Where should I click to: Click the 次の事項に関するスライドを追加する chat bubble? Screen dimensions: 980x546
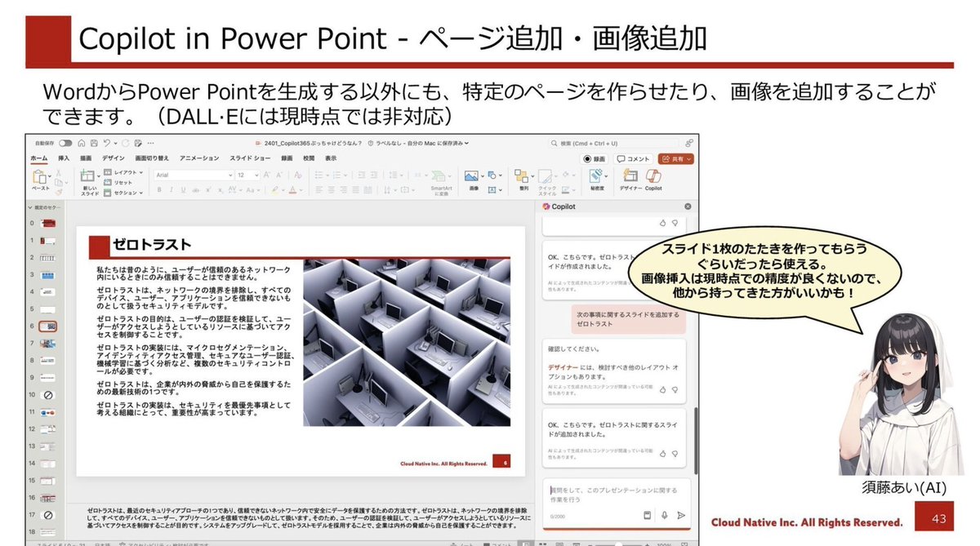tap(627, 319)
